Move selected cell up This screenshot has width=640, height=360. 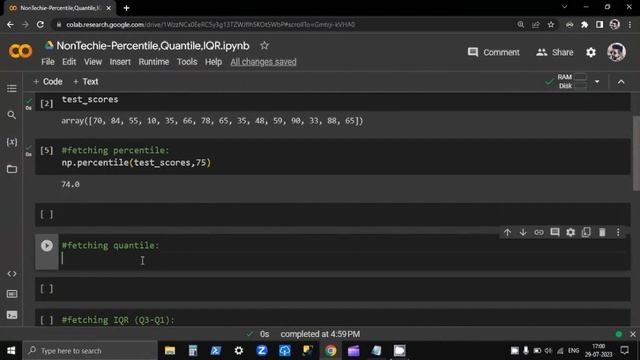tap(507, 232)
